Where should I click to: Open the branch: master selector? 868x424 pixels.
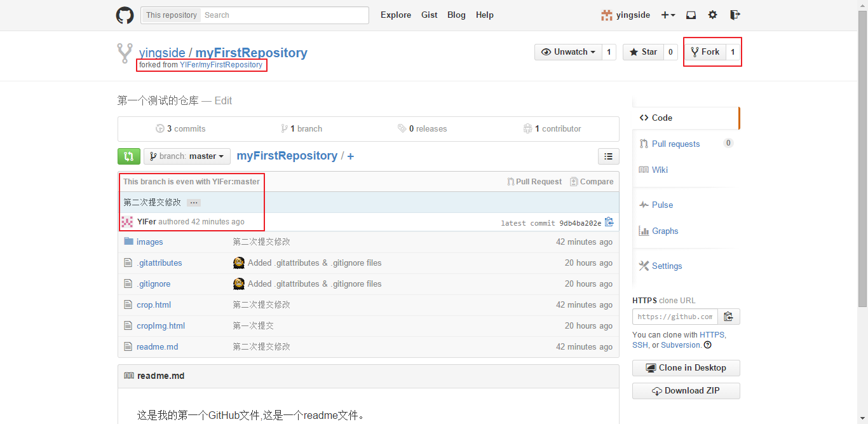pos(187,156)
